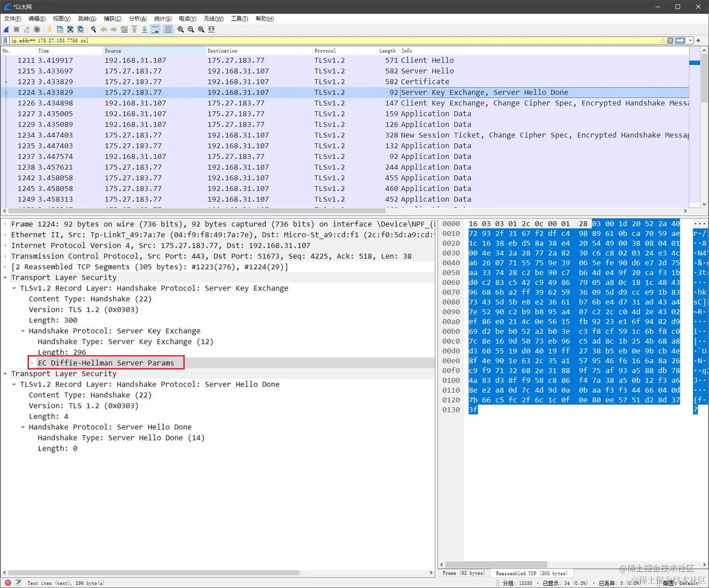The image size is (709, 588).
Task: Open capture file properties icon
Action: point(18,583)
